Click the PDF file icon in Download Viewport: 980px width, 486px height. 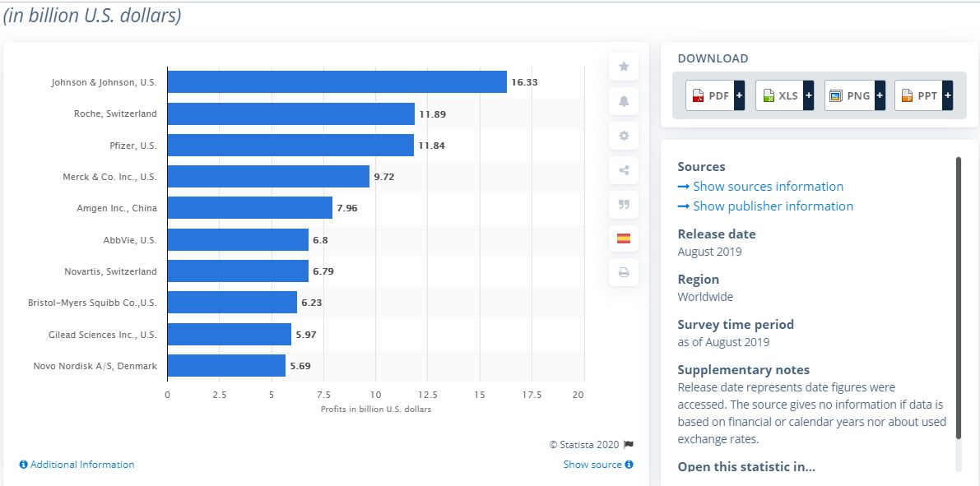pyautogui.click(x=698, y=95)
